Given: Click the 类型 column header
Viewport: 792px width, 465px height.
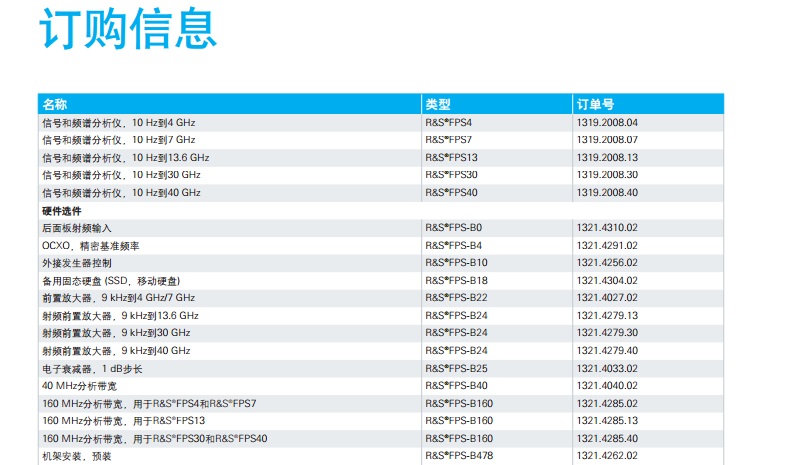Looking at the screenshot, I should pyautogui.click(x=438, y=104).
